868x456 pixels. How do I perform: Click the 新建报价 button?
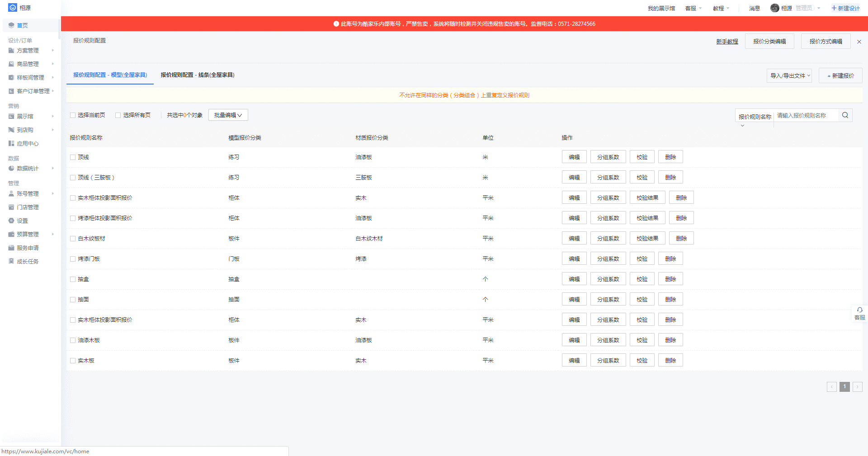pos(840,76)
